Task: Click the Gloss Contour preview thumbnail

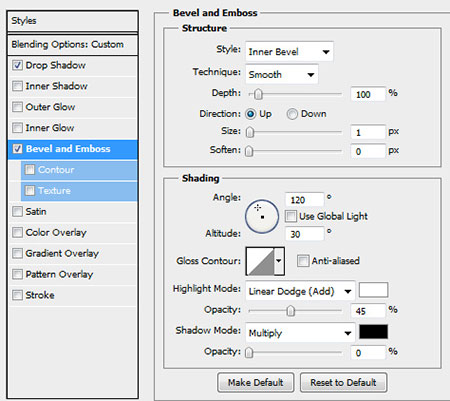Action: click(x=260, y=261)
